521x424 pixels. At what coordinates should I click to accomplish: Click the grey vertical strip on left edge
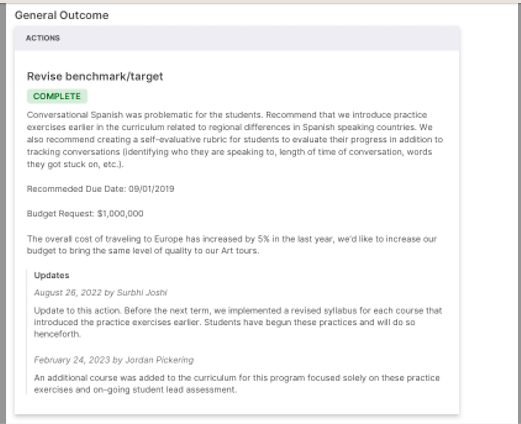point(3,213)
